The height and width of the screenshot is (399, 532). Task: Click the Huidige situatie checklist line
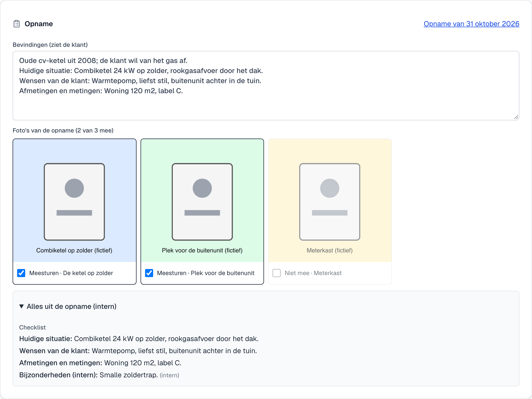pyautogui.click(x=139, y=339)
